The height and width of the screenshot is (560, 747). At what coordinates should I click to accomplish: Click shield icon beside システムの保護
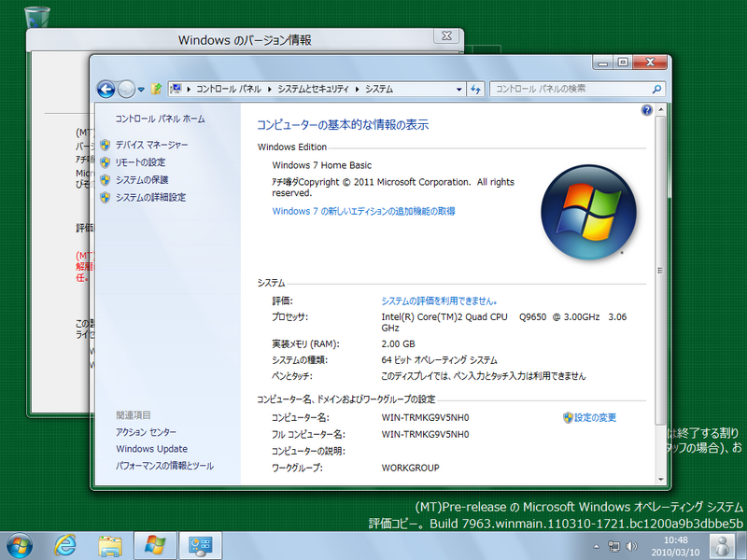[106, 180]
